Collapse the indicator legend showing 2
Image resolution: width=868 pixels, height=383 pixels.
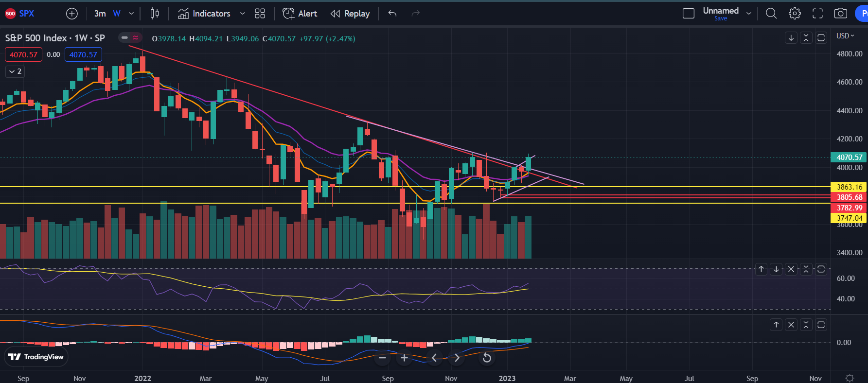coord(15,71)
